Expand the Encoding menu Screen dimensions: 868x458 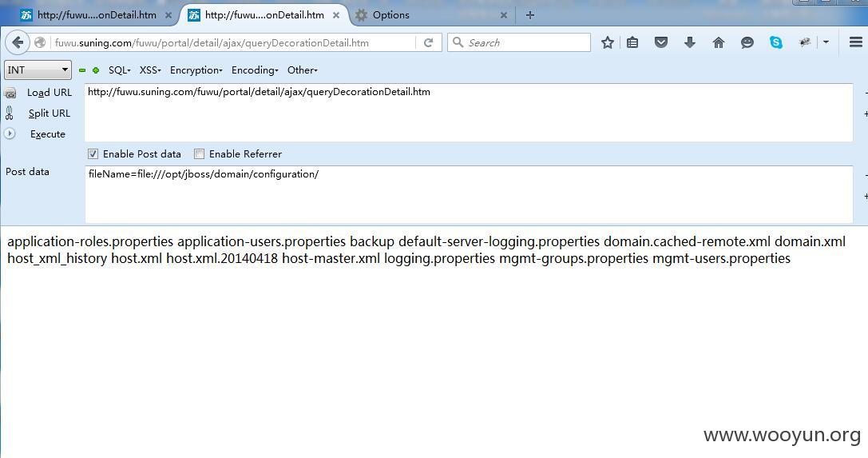click(x=255, y=70)
